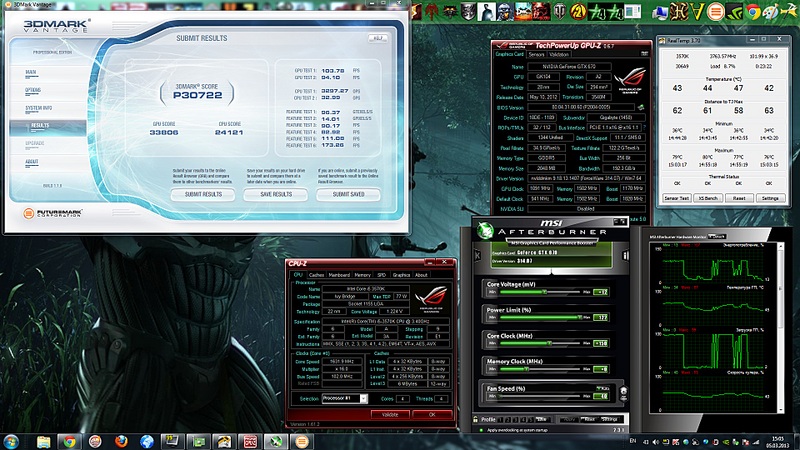Click the Validate button in CPU-Z
This screenshot has width=800, height=450.
point(390,414)
